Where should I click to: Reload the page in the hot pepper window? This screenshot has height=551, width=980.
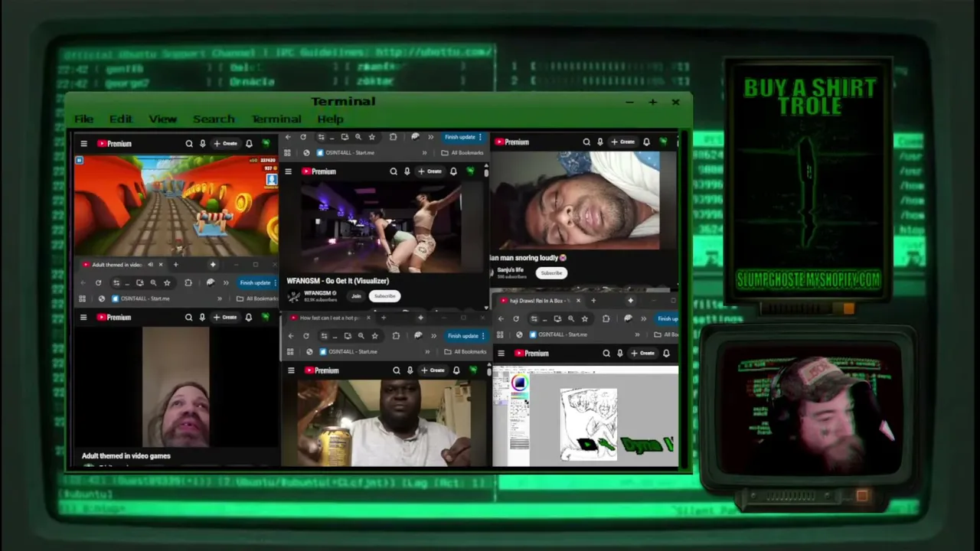[x=306, y=336]
